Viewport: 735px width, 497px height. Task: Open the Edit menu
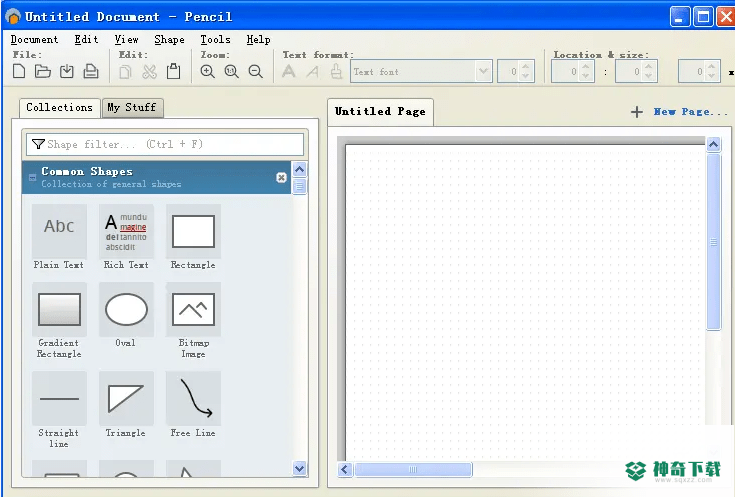(86, 39)
